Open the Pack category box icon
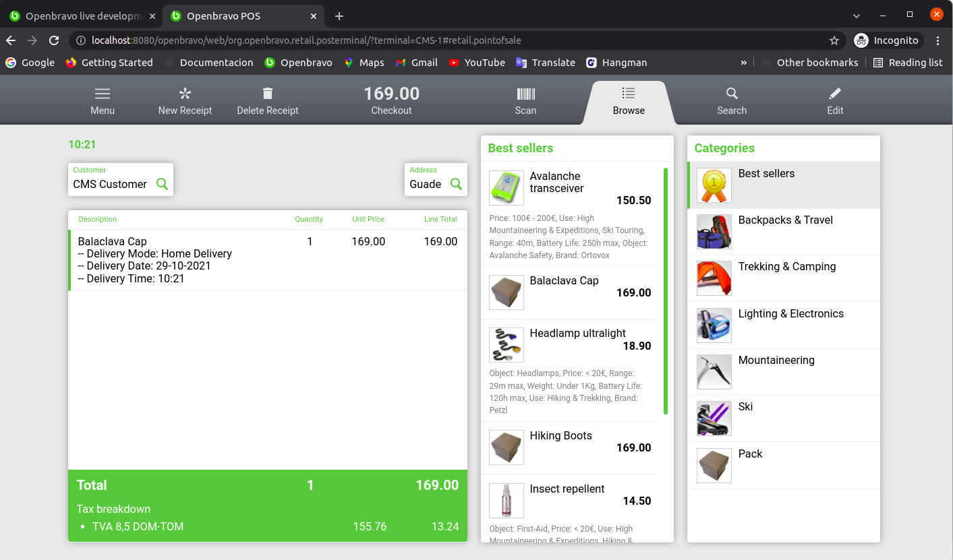Screen dimensions: 953x560 point(714,466)
